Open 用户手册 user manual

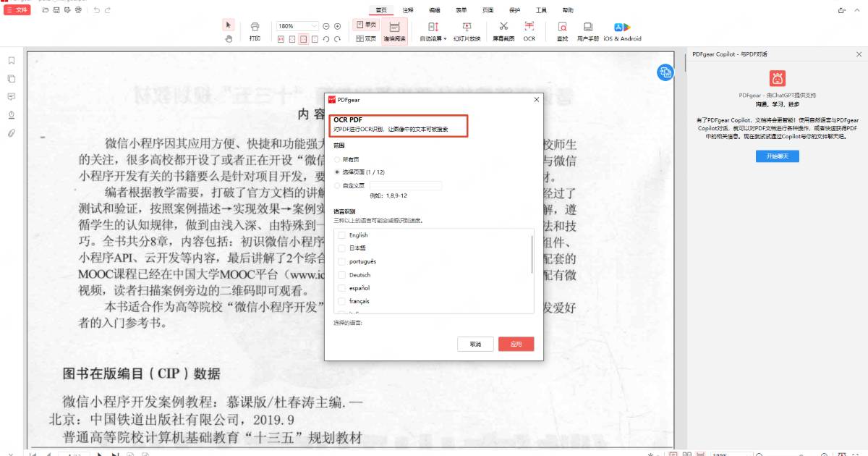pos(588,31)
